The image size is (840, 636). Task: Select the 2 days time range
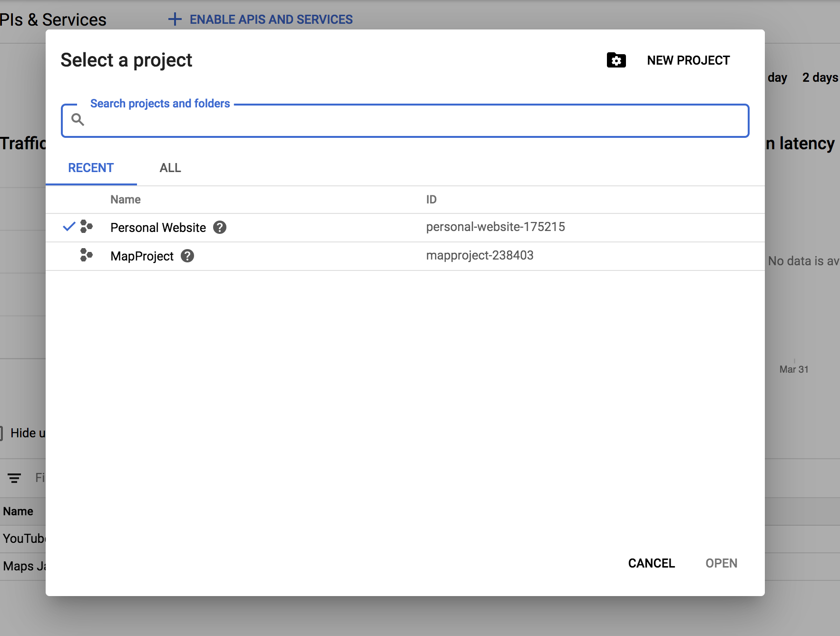(820, 77)
